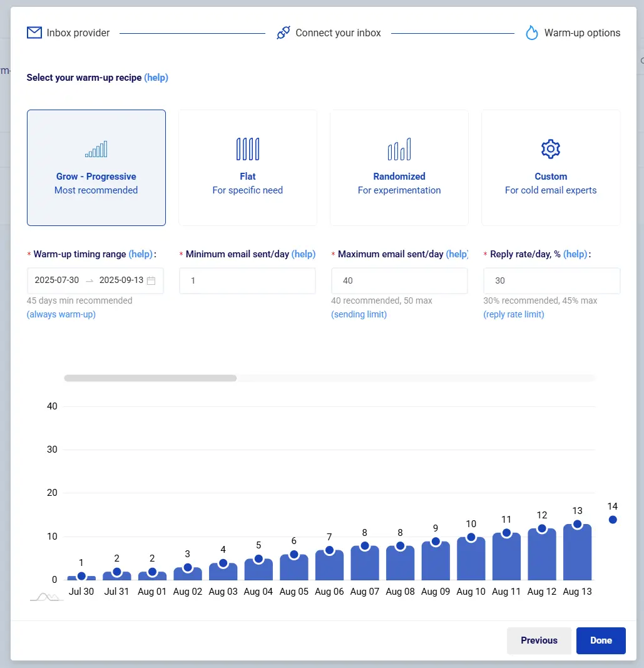The image size is (644, 668).
Task: Open the calendar icon in timing range
Action: [151, 280]
